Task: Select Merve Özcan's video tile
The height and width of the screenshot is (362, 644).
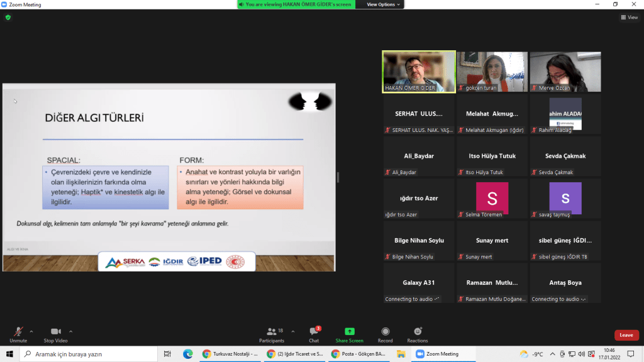Action: click(565, 72)
